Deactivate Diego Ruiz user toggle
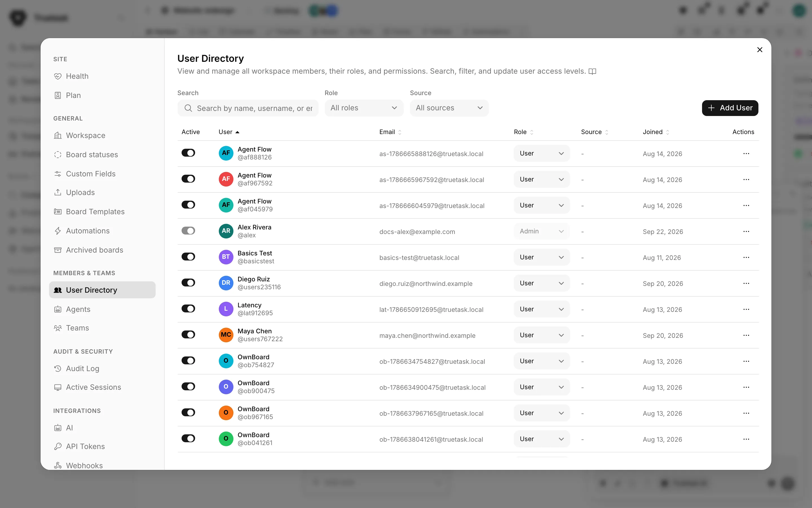The height and width of the screenshot is (508, 812). (188, 283)
